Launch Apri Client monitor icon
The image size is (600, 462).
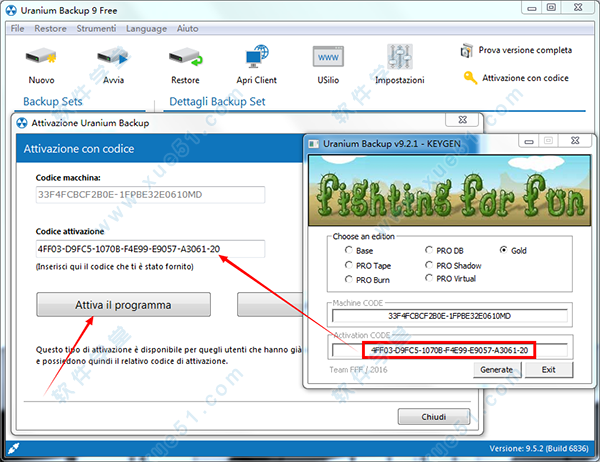click(x=257, y=56)
